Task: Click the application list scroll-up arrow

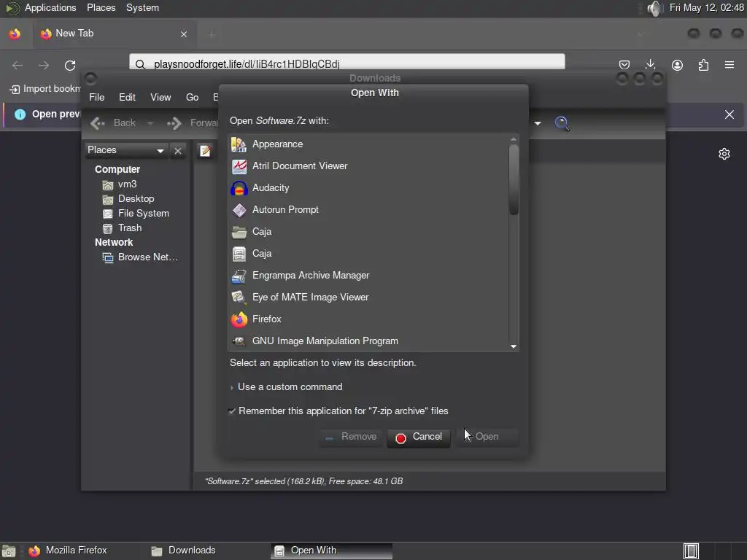Action: click(x=514, y=139)
